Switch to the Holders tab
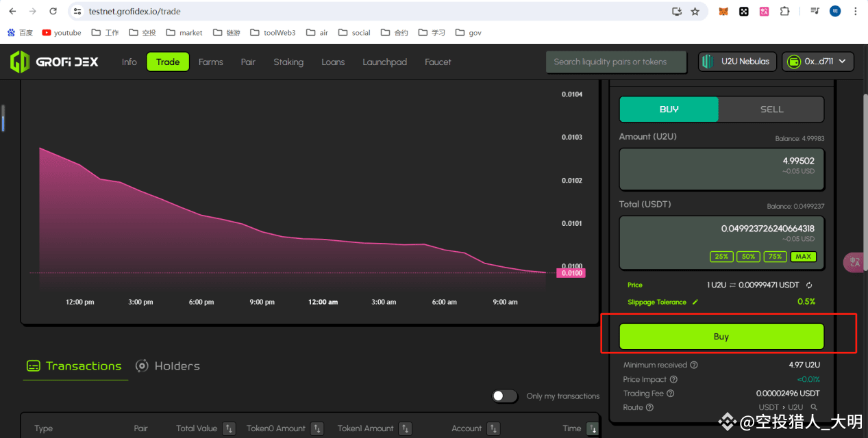This screenshot has height=438, width=868. coord(168,366)
